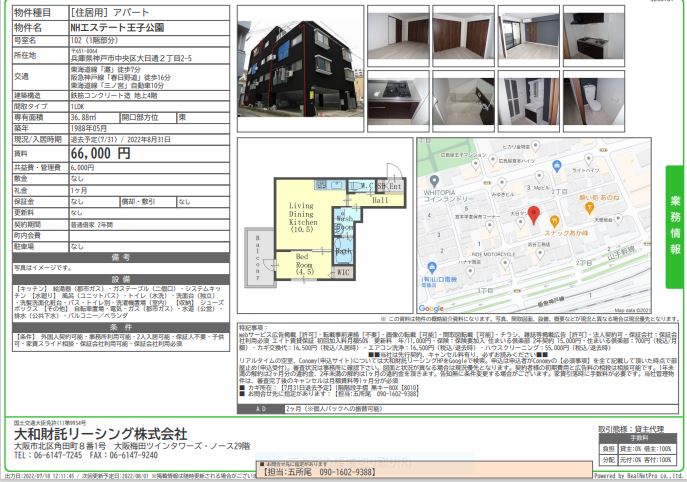
Task: Click the 備考 section header
Action: pos(121,257)
